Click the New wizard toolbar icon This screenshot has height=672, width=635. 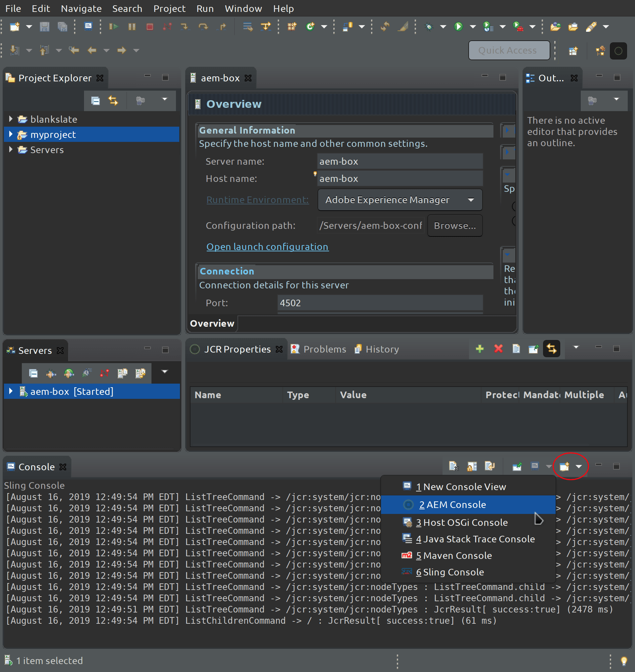point(15,27)
